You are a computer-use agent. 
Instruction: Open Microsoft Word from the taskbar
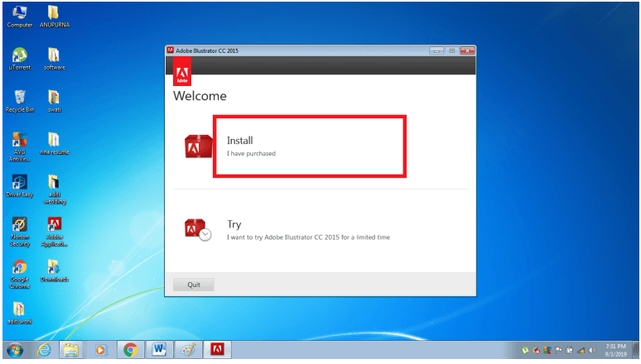tap(159, 350)
